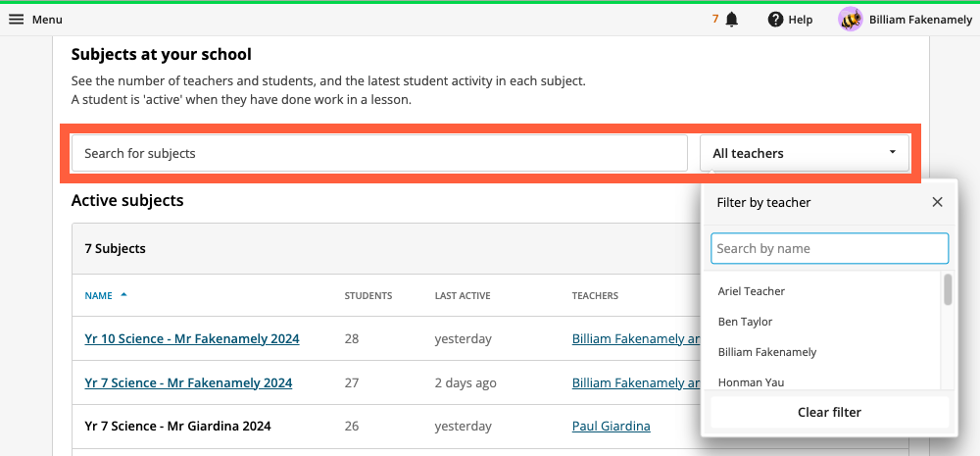Click the TEACHERS column header
This screenshot has width=980, height=456.
tap(595, 295)
